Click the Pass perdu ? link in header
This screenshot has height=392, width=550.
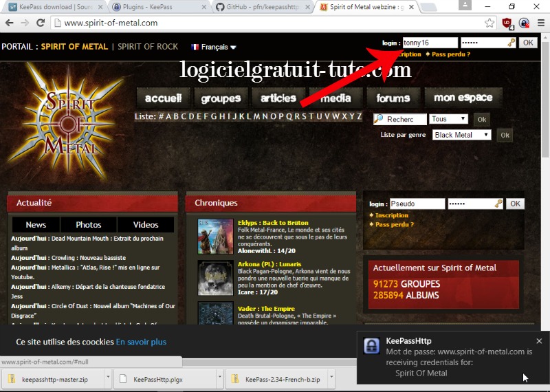coord(451,54)
